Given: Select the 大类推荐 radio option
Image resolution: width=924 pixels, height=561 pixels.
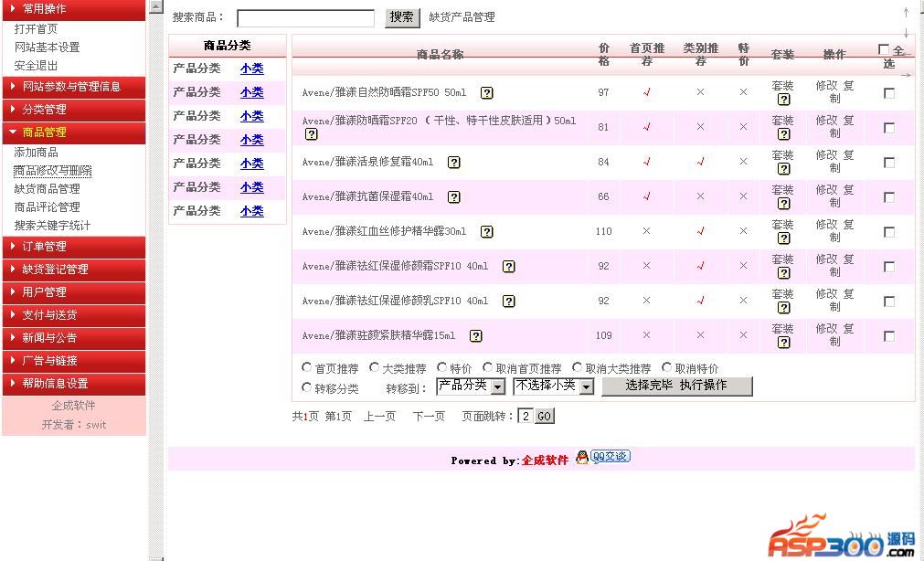Looking at the screenshot, I should (374, 367).
